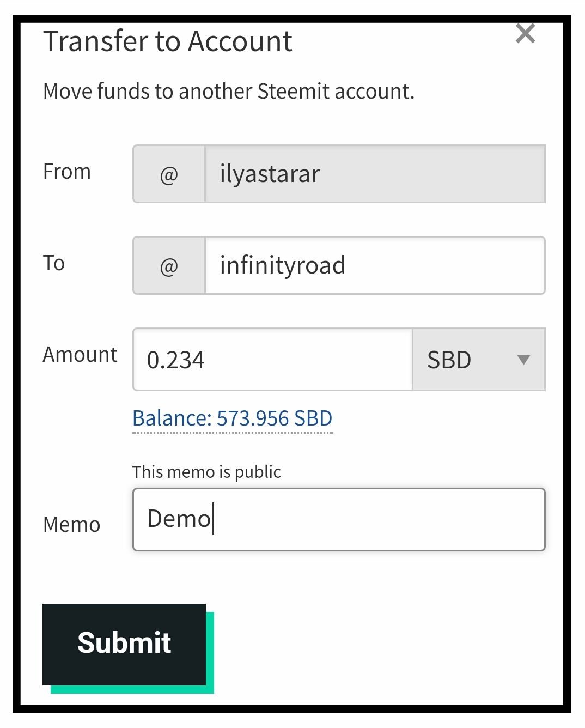Place cursor at the text caret after Demo
This screenshot has width=585, height=728.
[214, 519]
